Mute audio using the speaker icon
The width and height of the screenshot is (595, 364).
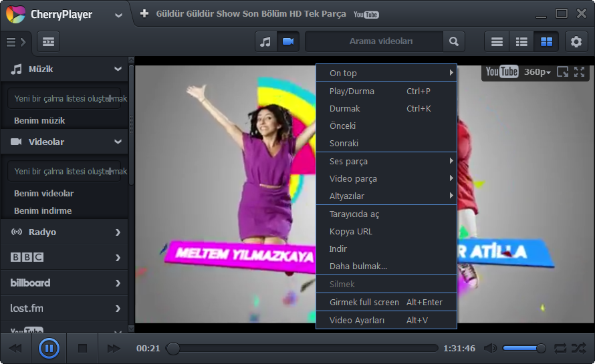[490, 348]
